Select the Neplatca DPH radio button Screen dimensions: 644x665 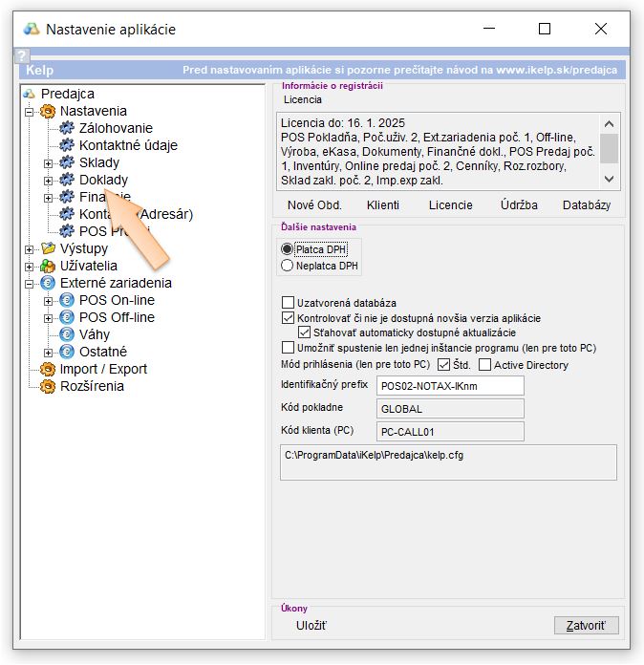pos(288,266)
